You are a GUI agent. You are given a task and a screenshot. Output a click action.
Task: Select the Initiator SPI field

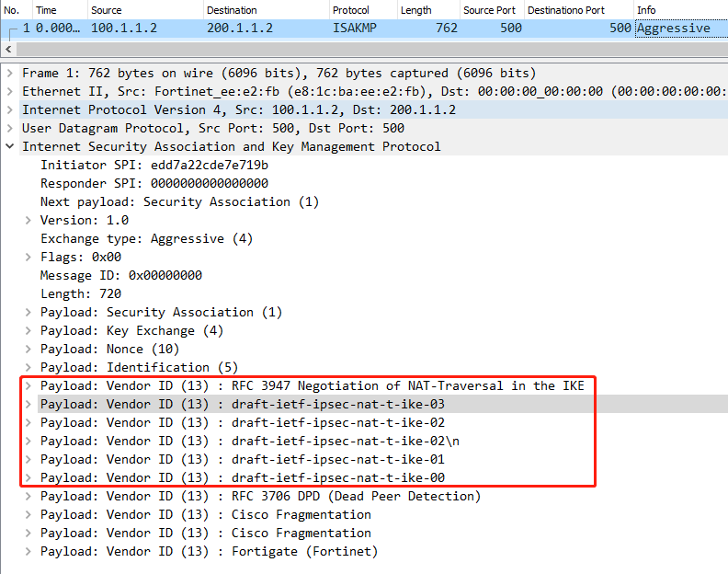pos(154,165)
